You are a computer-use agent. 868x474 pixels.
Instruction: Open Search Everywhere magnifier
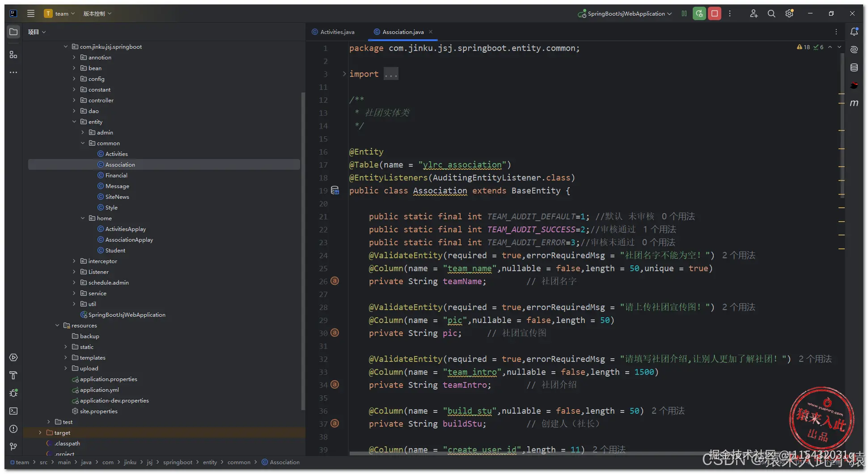coord(771,13)
